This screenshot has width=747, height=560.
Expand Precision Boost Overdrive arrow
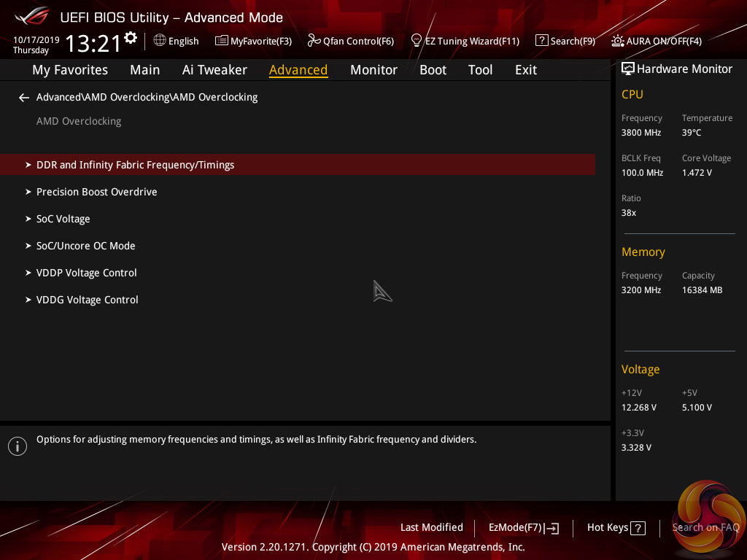pos(28,192)
